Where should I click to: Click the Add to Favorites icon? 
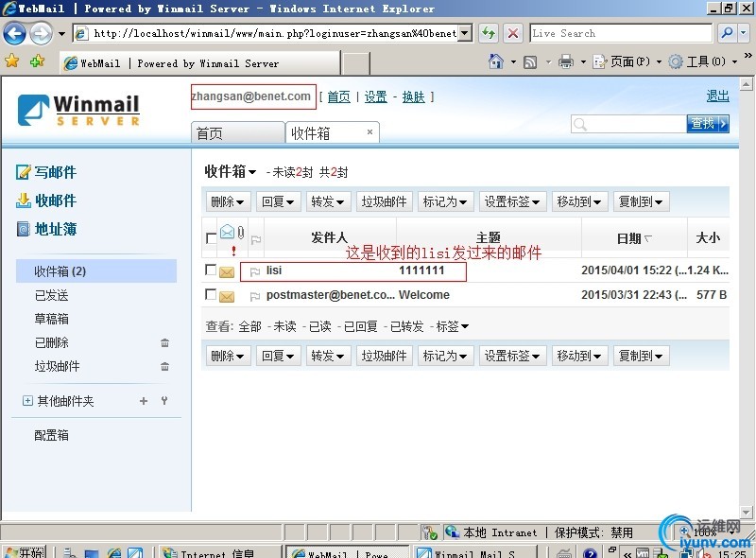pos(37,61)
